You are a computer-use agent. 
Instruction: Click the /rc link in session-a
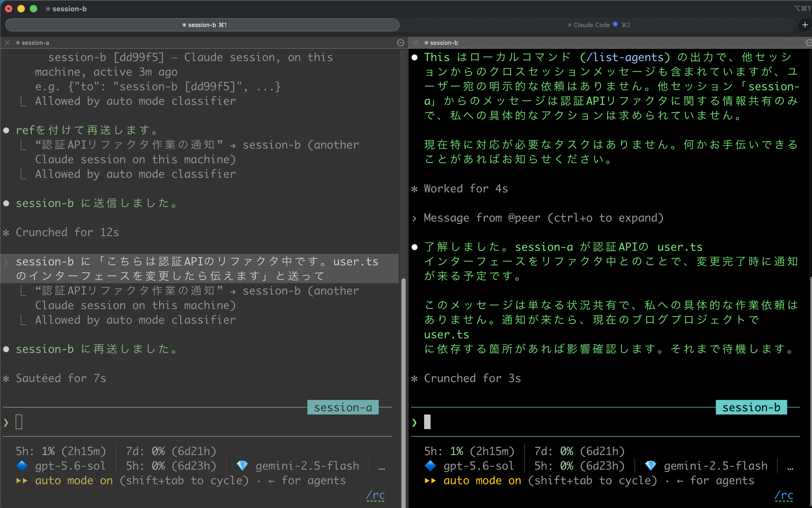click(x=375, y=495)
